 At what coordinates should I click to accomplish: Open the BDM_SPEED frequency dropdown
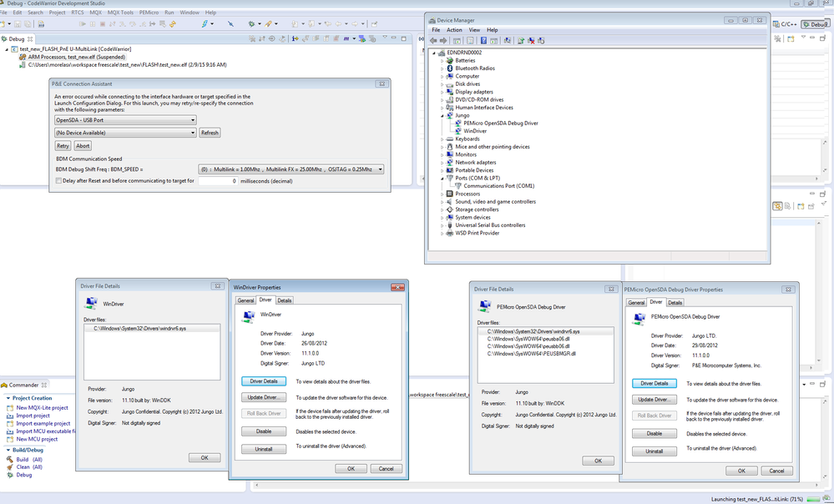click(x=291, y=169)
